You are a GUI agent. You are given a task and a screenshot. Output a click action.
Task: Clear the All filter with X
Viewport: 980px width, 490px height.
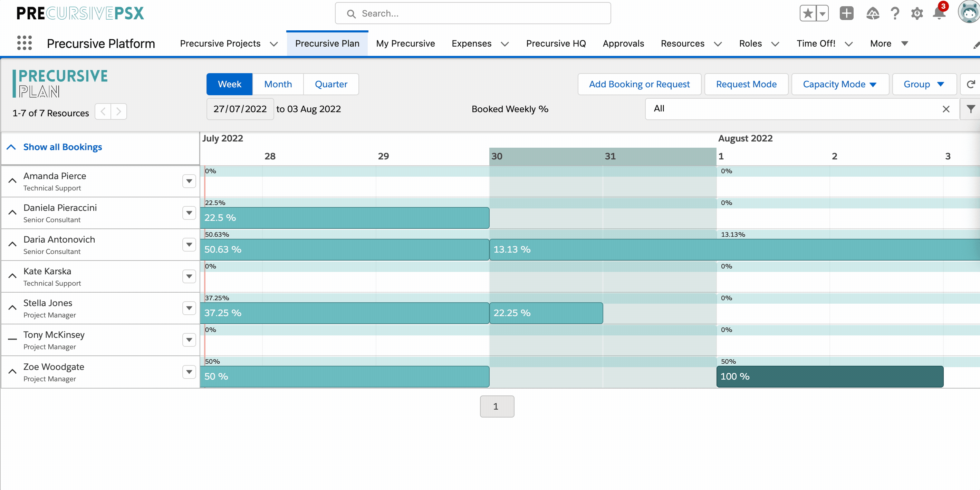pyautogui.click(x=946, y=109)
